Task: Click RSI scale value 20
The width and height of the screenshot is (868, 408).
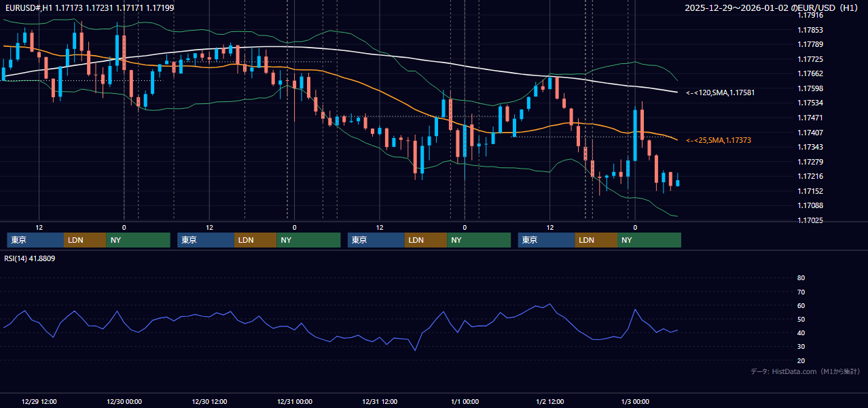Action: pos(801,360)
